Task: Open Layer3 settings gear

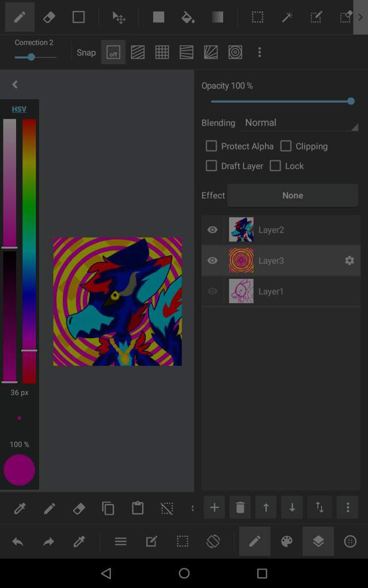Action: tap(350, 260)
